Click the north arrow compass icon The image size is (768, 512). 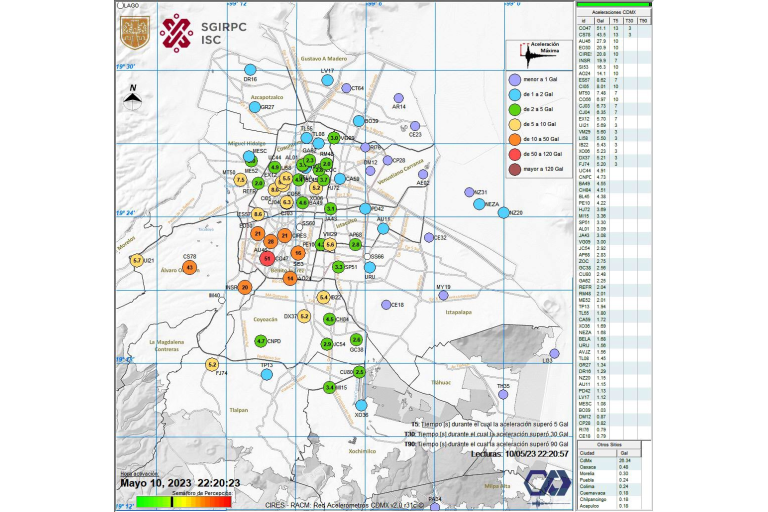132,95
